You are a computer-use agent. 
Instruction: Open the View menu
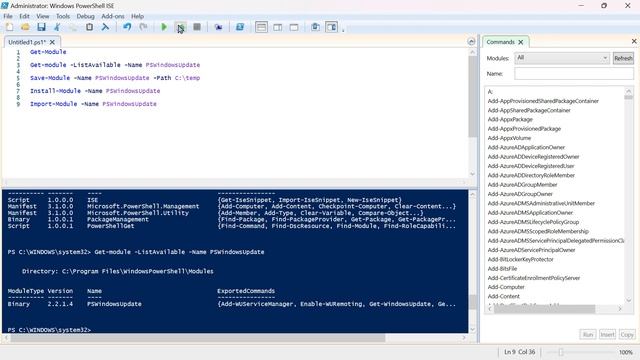(x=42, y=16)
